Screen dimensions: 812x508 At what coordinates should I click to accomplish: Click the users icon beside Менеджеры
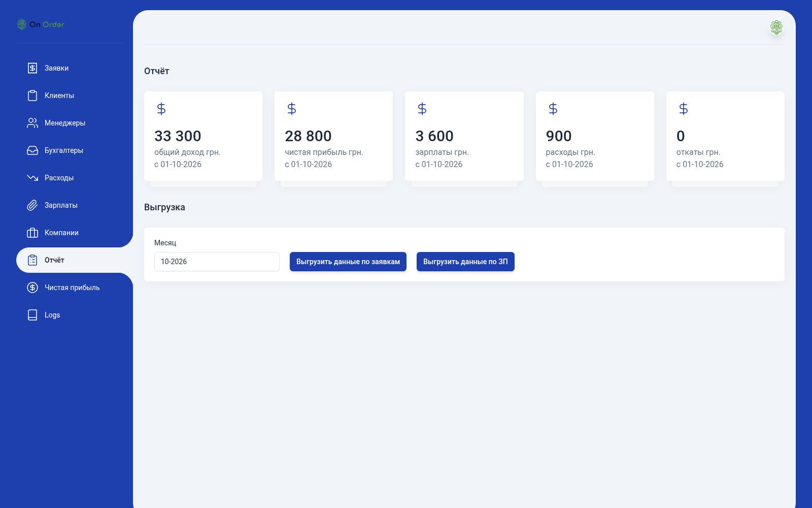[x=32, y=123]
